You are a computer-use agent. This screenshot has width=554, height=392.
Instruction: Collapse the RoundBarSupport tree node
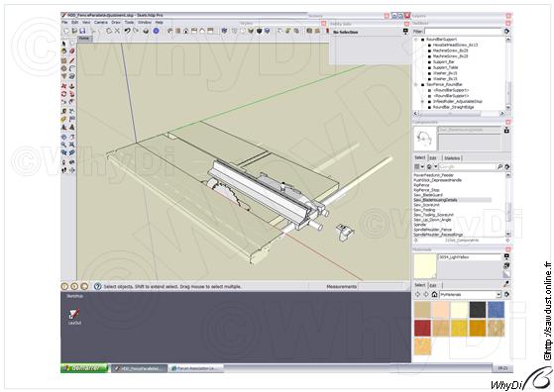pos(416,40)
